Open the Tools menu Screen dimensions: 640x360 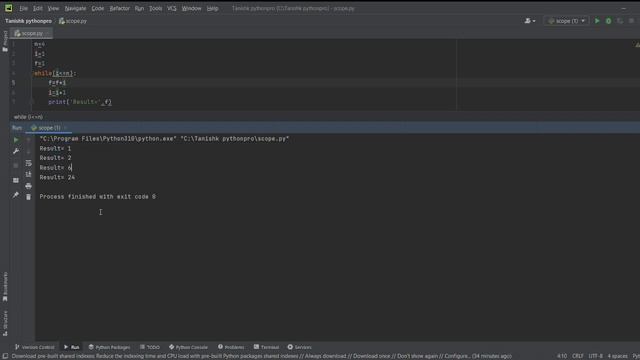(156, 8)
